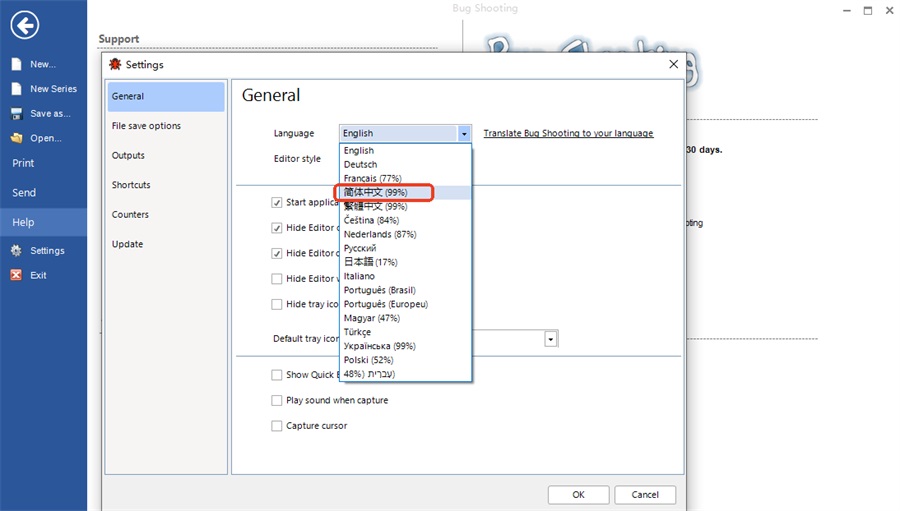This screenshot has width=900, height=511.
Task: Open the General settings tab
Action: point(166,96)
